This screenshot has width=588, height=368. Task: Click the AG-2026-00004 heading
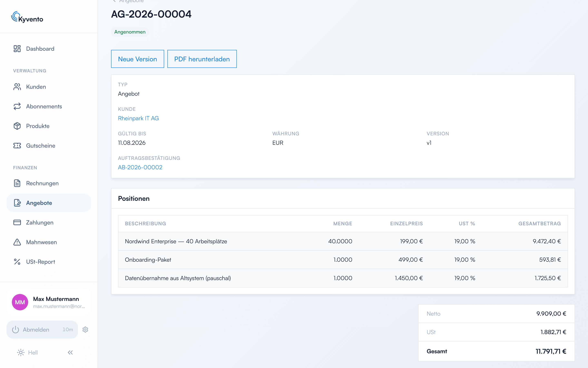[151, 14]
